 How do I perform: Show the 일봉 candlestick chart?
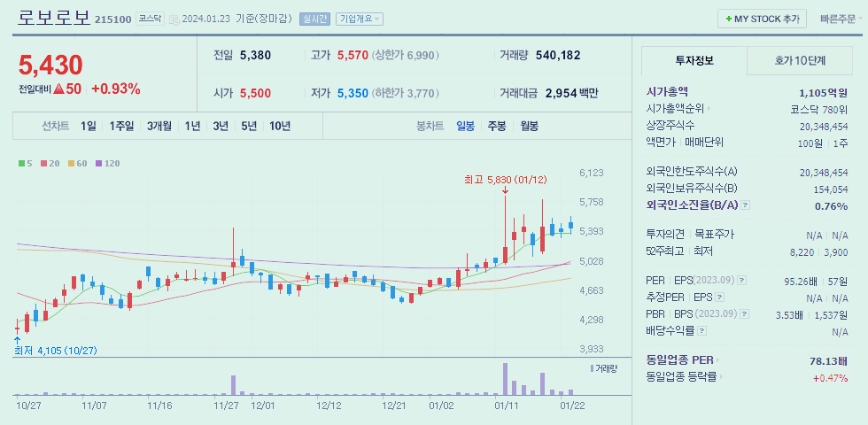click(465, 126)
